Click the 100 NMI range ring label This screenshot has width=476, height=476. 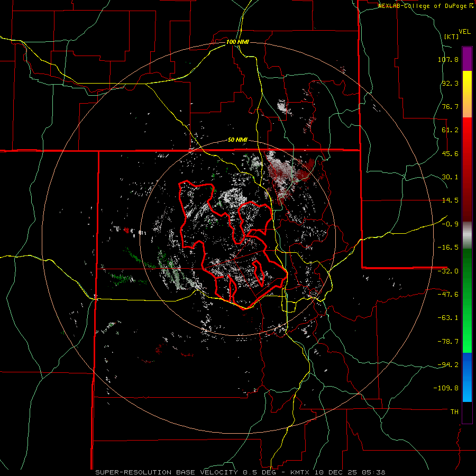(237, 42)
